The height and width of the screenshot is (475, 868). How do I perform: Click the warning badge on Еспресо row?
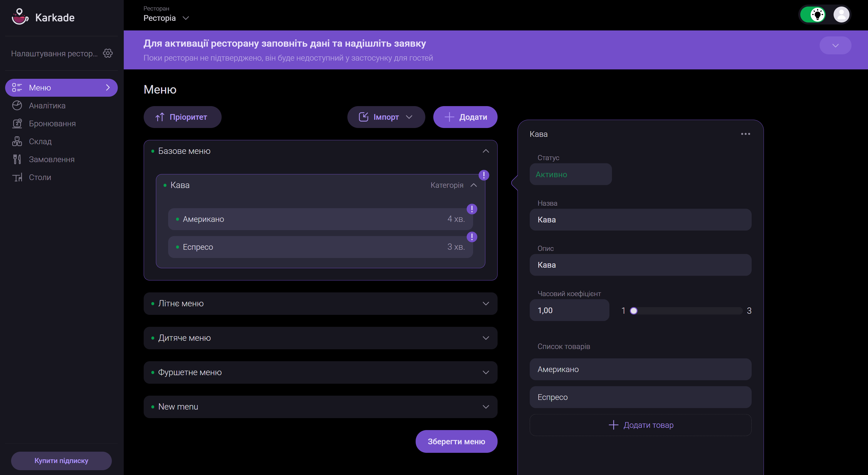472,237
